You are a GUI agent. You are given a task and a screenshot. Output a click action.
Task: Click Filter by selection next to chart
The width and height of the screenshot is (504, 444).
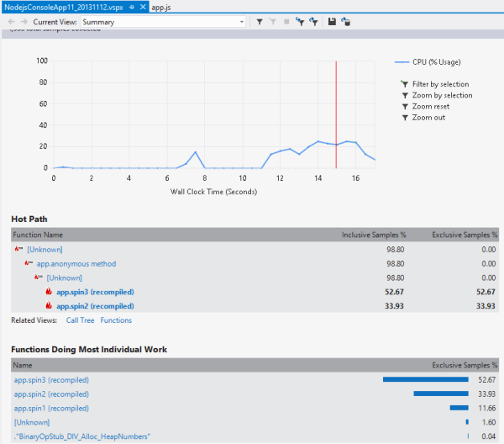[x=440, y=84]
